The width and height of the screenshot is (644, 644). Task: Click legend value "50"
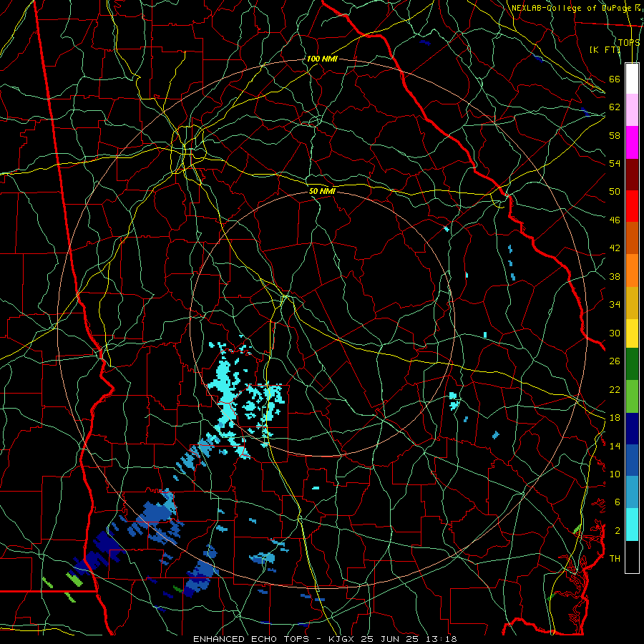pyautogui.click(x=615, y=192)
